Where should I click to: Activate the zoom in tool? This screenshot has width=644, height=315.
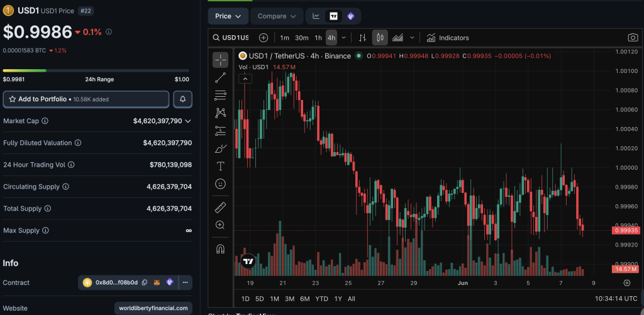221,225
